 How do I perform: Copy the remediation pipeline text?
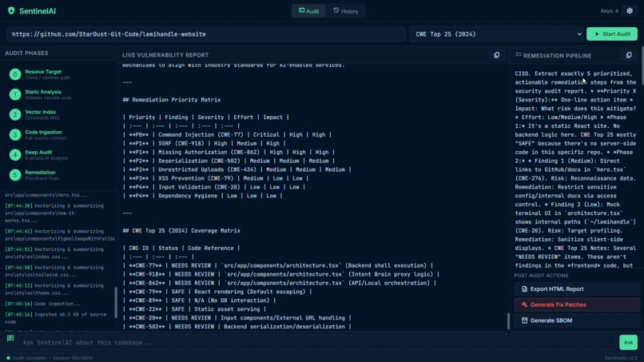629,55
